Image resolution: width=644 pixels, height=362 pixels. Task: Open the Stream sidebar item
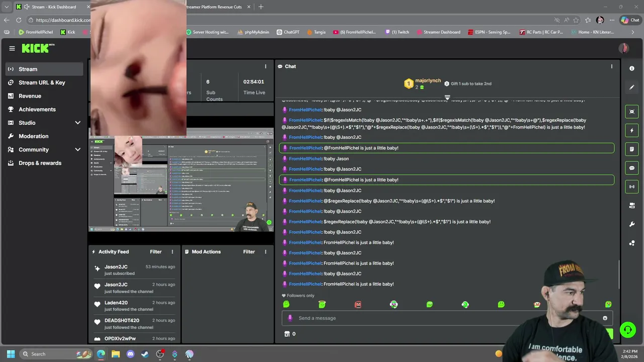click(44, 69)
